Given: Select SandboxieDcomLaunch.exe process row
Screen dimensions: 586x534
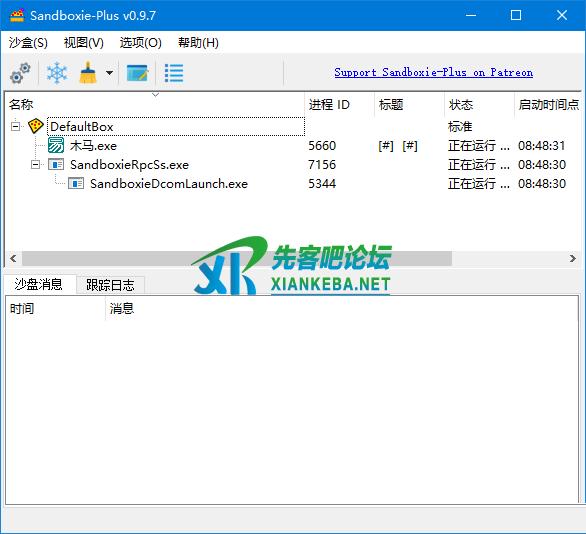Looking at the screenshot, I should [169, 183].
